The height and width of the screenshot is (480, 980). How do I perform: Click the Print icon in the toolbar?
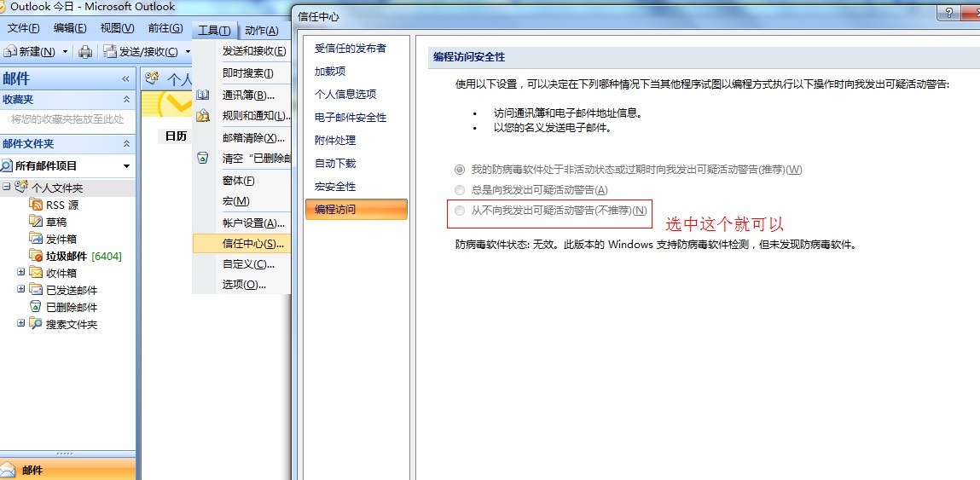[x=85, y=52]
